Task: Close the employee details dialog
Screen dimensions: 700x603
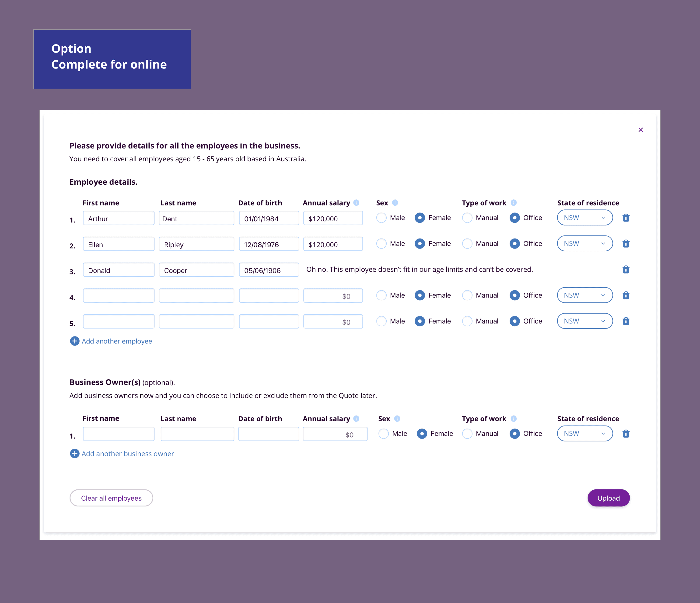Action: point(640,130)
